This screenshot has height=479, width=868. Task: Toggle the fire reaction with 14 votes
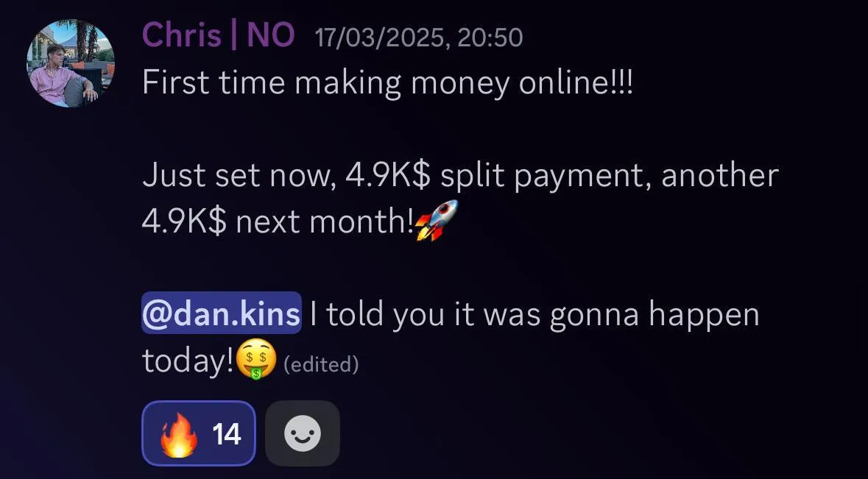coord(199,433)
